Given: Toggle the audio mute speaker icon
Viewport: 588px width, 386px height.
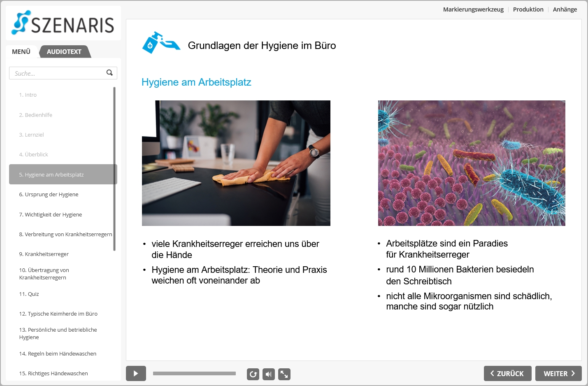Looking at the screenshot, I should pyautogui.click(x=269, y=374).
